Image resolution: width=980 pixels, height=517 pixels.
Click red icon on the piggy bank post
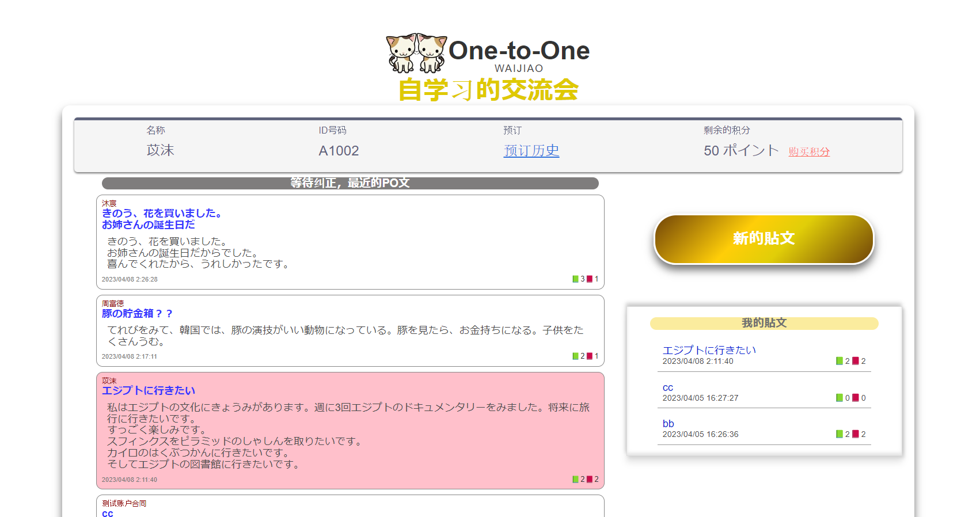(x=590, y=356)
